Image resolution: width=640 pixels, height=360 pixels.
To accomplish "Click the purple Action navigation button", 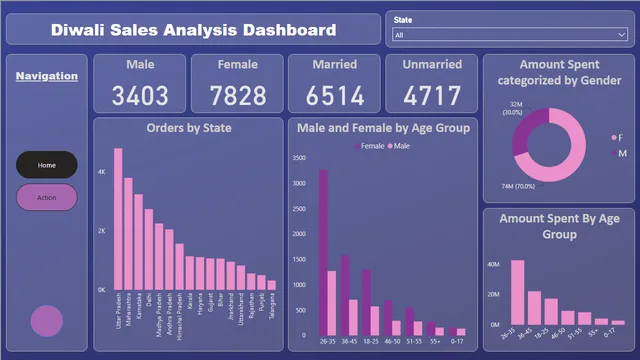I will click(47, 198).
